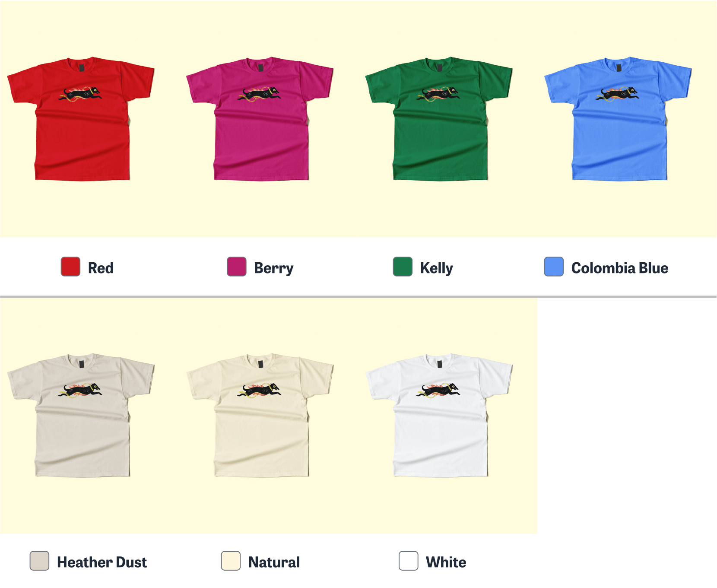Select the Berry color swatch
717x588 pixels.
click(x=237, y=267)
